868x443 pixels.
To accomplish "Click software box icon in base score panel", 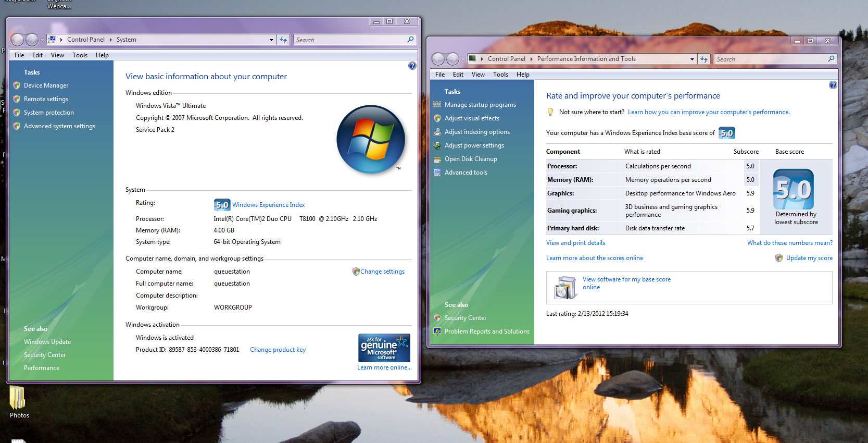I will pyautogui.click(x=565, y=288).
